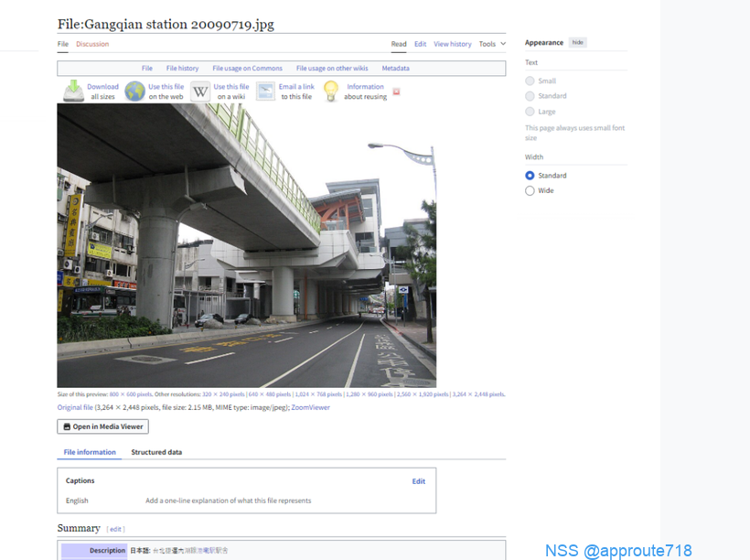Click Edit in the Captions box
Screen dimensions: 750x560
click(419, 481)
